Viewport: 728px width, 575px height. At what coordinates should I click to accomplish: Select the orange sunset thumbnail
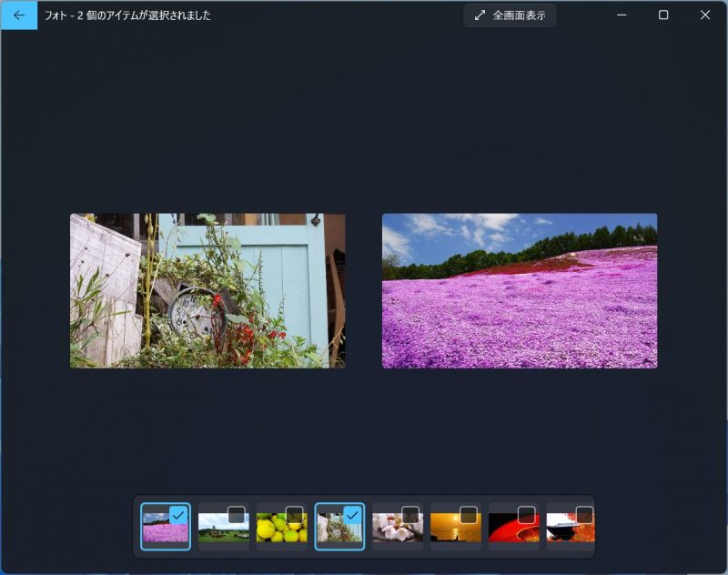[456, 527]
